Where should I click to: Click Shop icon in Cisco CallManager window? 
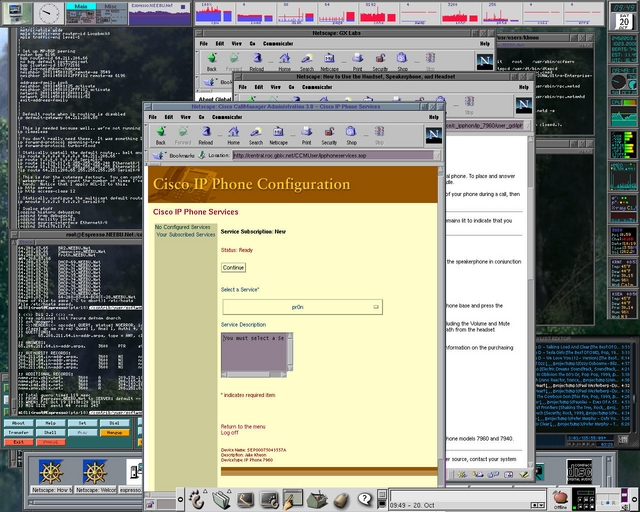pyautogui.click(x=351, y=135)
